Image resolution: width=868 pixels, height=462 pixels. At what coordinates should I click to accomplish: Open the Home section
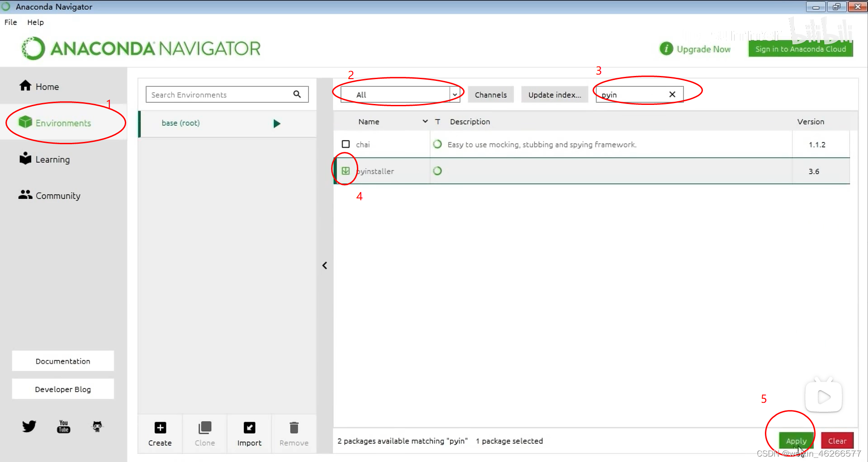(x=63, y=86)
